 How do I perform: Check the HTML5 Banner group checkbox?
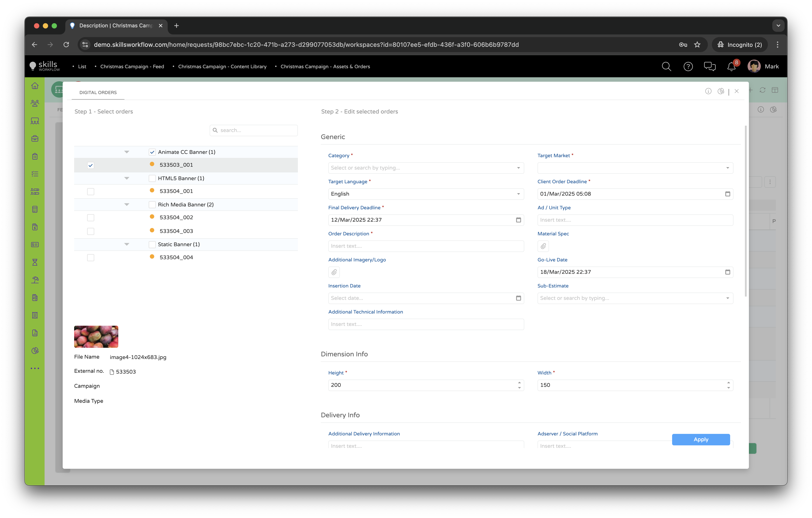[152, 178]
